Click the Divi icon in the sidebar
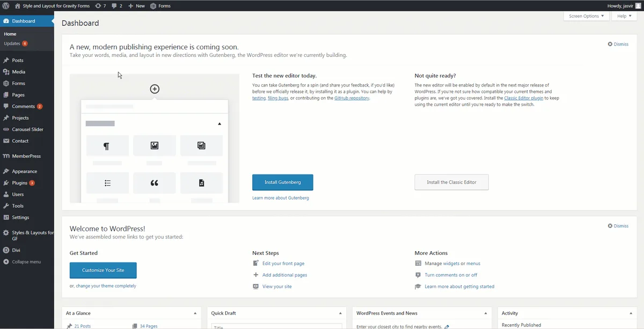This screenshot has width=644, height=329. point(6,250)
